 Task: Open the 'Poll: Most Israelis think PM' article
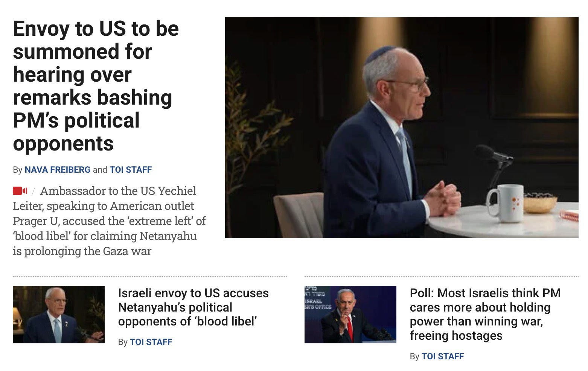point(485,314)
